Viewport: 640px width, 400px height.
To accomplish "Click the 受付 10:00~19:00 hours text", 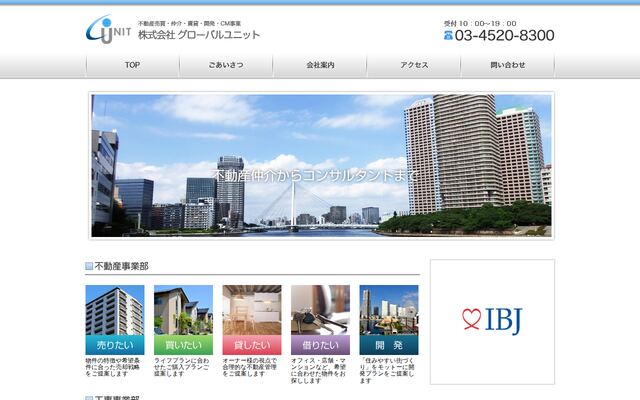I will 480,24.
